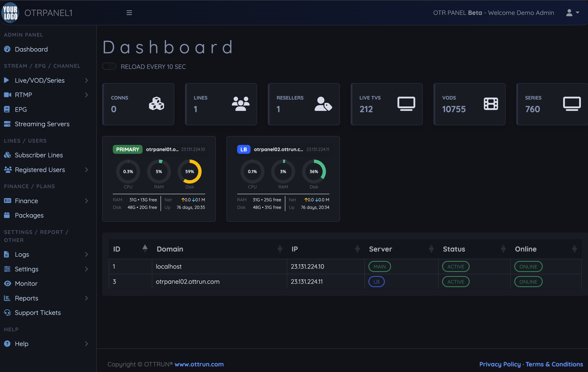
Task: Expand the Settings submenu chevron
Action: pyautogui.click(x=86, y=269)
